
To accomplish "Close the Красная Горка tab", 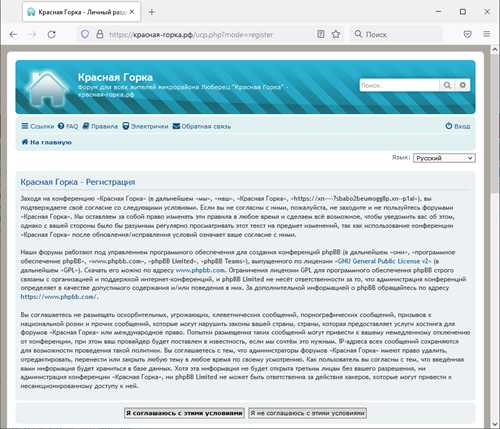I will coord(132,12).
